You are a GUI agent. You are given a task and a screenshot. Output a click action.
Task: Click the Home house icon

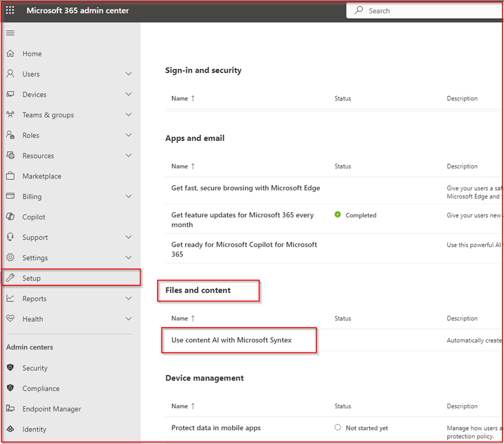click(10, 54)
